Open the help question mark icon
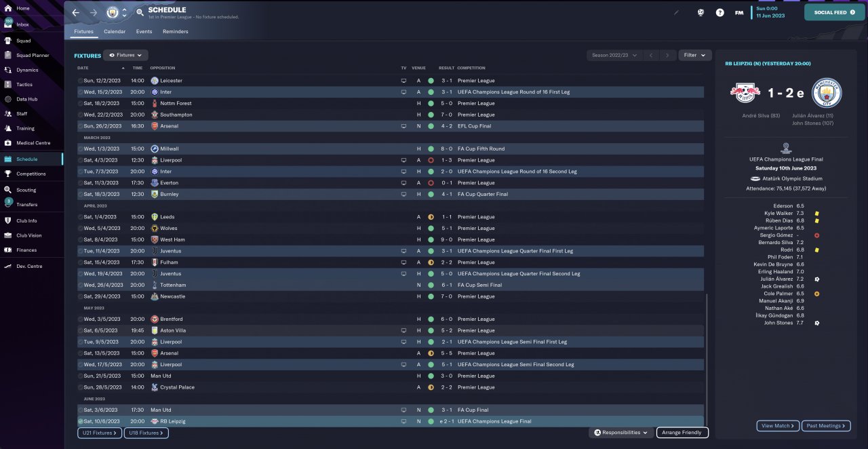This screenshot has width=868, height=449. (719, 12)
